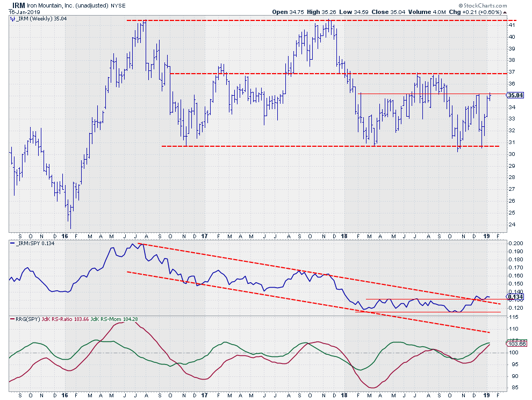Select the 16-Jan-2019 chart date
Image resolution: width=532 pixels, height=400 pixels.
click(24, 12)
